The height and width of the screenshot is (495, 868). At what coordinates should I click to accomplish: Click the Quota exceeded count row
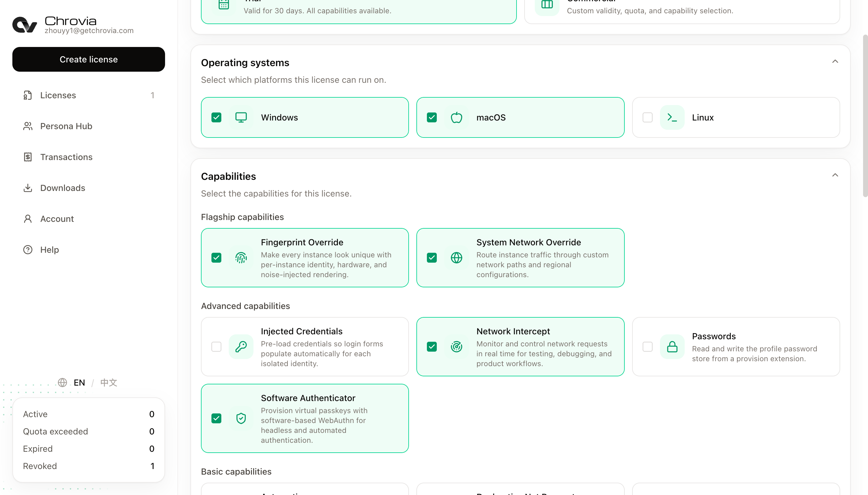click(x=88, y=431)
